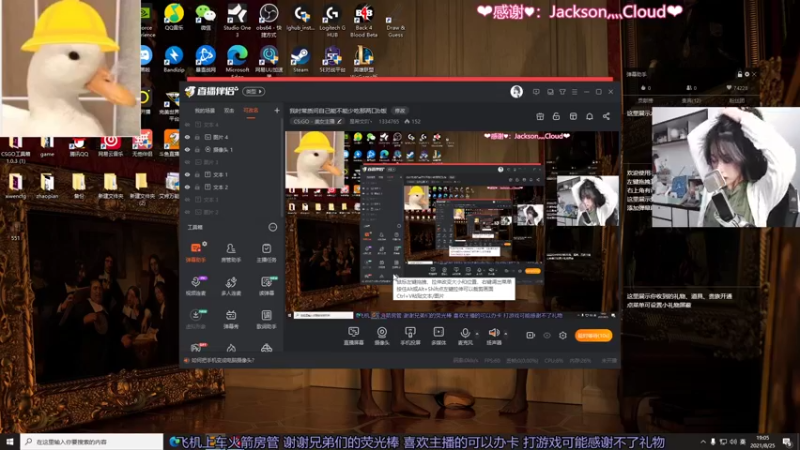This screenshot has width=800, height=450.
Task: Show the hidden 文本 4 layer
Action: [x=187, y=124]
